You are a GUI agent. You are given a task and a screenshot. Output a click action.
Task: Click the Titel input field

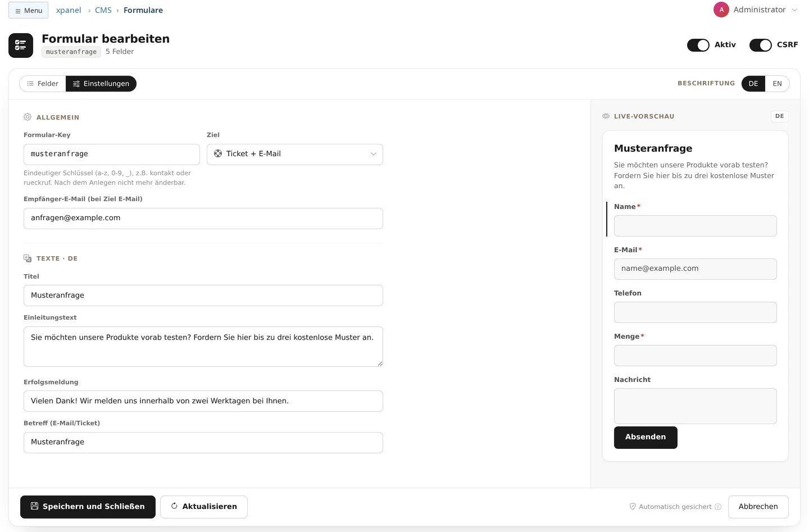(x=203, y=295)
